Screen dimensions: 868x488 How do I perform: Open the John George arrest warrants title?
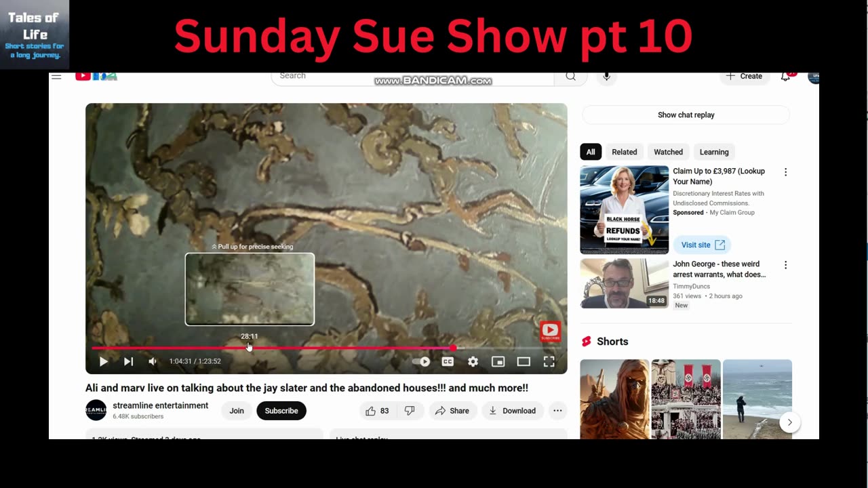[719, 269]
